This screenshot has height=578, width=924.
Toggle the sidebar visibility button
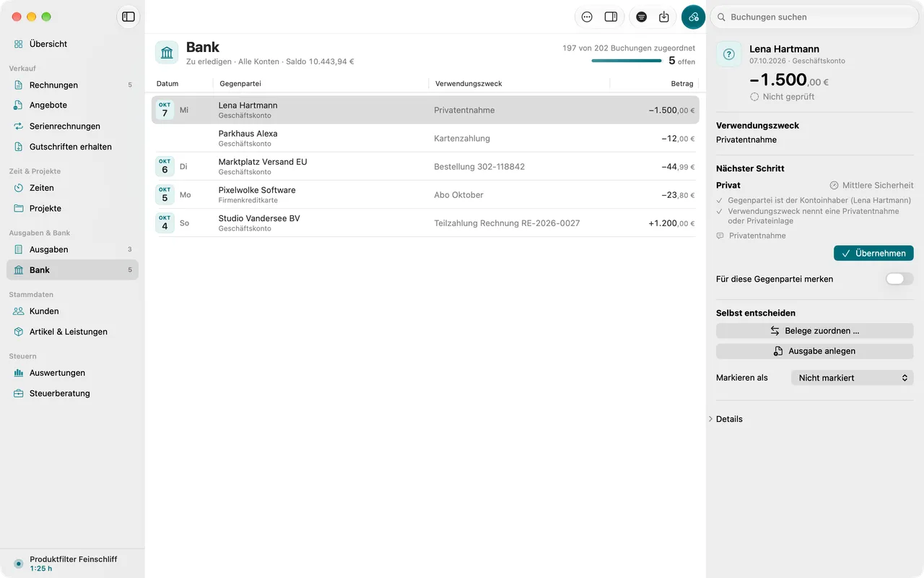(x=128, y=17)
